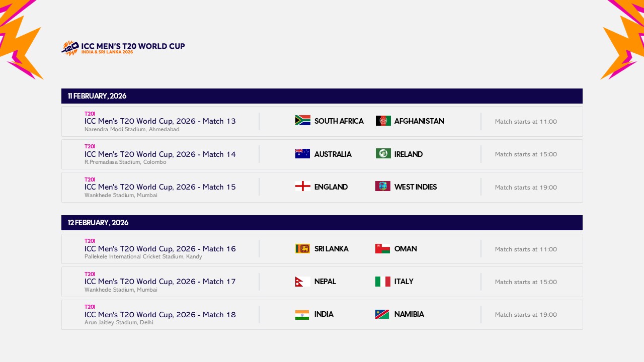Viewport: 644px width, 362px height.
Task: Click the Afghanistan flag icon
Action: pos(383,121)
